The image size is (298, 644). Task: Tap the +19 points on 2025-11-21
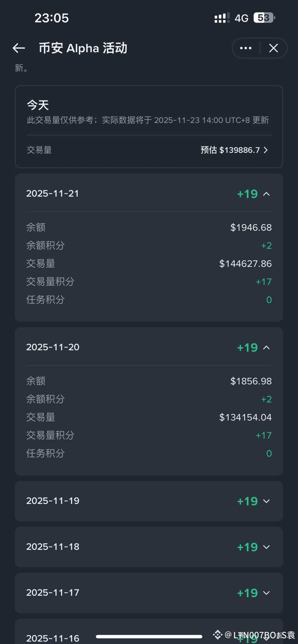pos(247,194)
